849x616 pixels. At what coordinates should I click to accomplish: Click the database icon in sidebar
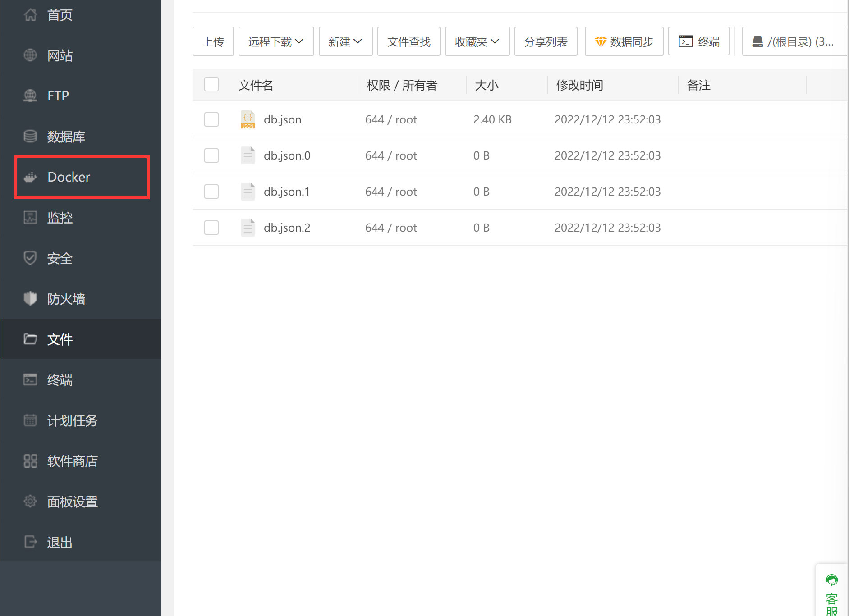30,136
